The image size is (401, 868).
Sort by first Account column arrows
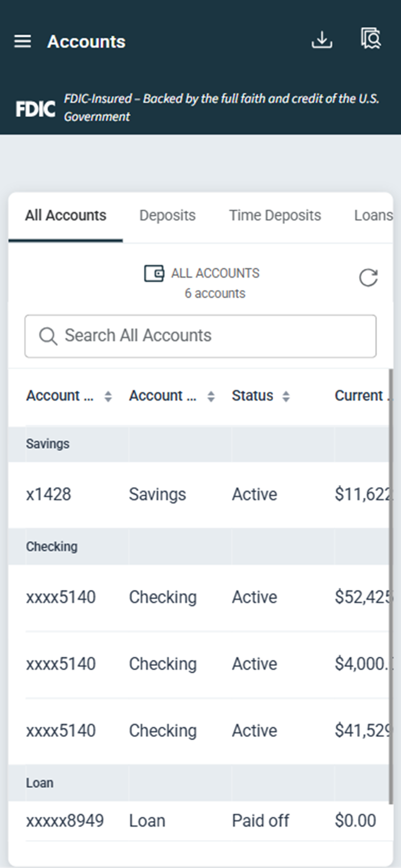108,396
